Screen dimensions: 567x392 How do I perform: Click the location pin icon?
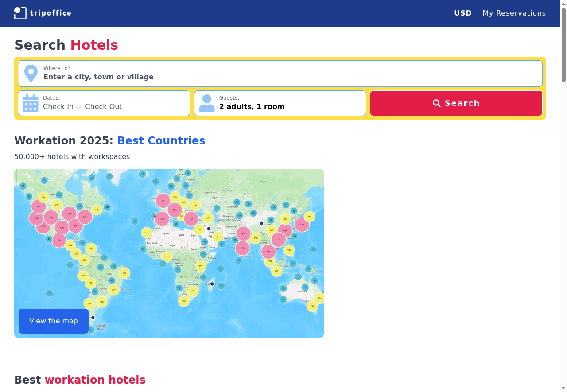pyautogui.click(x=31, y=74)
